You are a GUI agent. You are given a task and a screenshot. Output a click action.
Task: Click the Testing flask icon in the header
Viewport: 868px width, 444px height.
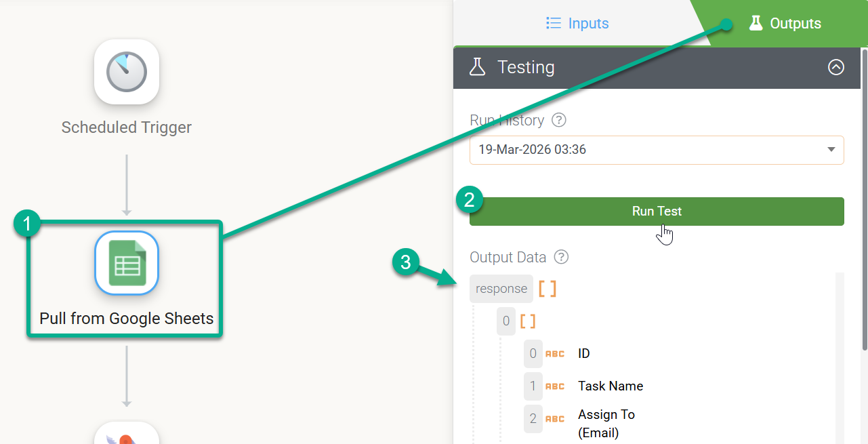tap(478, 66)
